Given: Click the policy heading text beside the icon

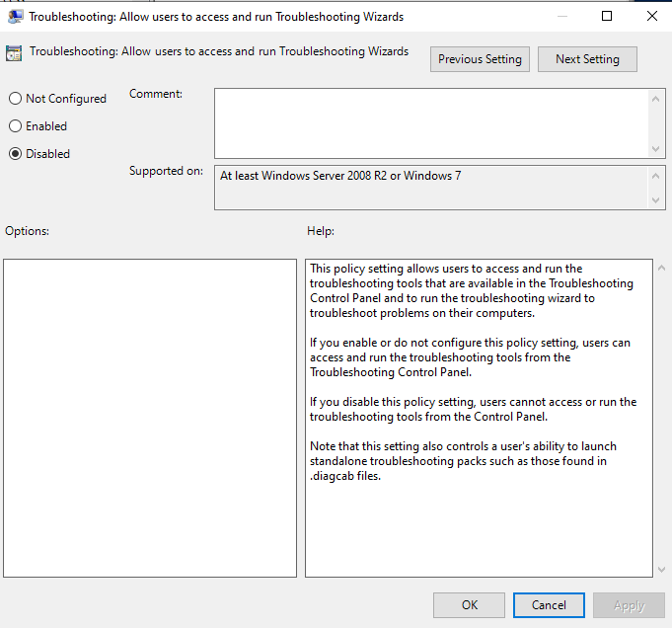Looking at the screenshot, I should [x=219, y=51].
